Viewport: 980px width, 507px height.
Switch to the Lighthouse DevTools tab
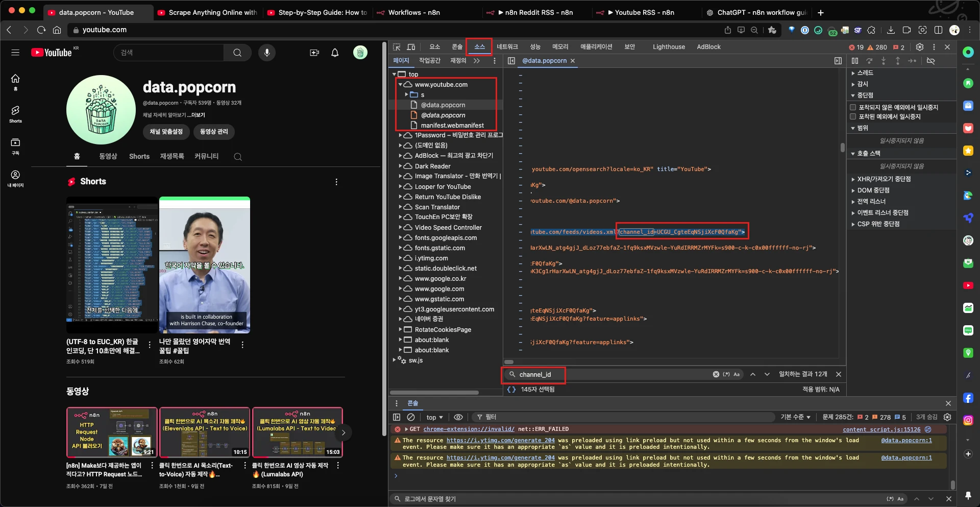[669, 47]
